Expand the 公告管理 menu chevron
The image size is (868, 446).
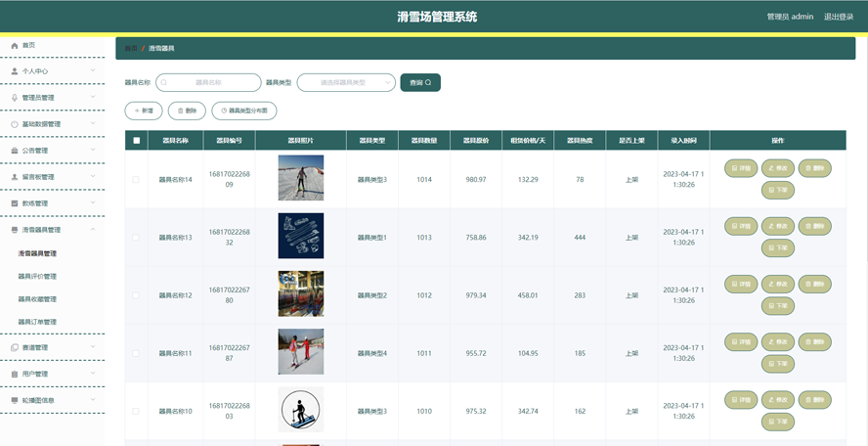tap(93, 150)
